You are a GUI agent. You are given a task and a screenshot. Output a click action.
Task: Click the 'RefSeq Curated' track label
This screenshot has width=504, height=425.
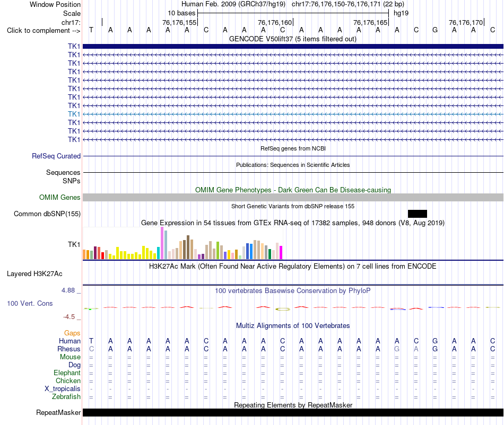tap(56, 156)
